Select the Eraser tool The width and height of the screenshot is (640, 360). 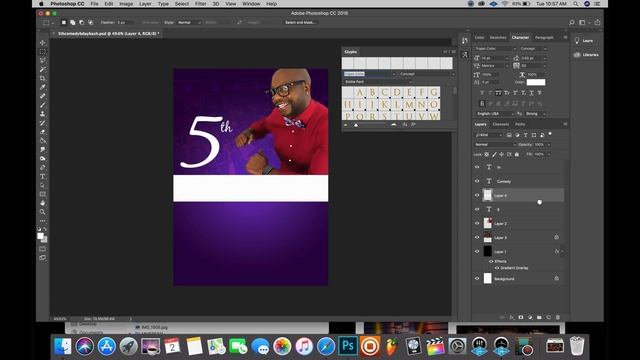pos(42,132)
